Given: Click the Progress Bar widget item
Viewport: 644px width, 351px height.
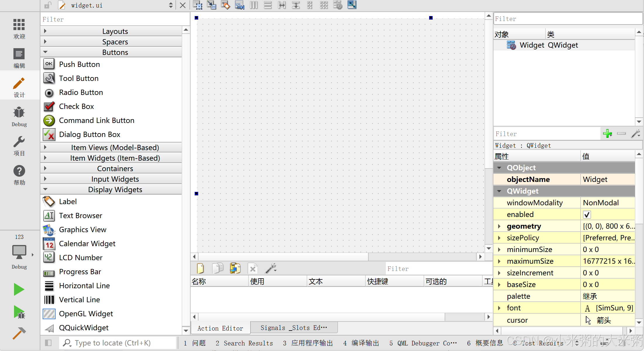Looking at the screenshot, I should [x=80, y=272].
